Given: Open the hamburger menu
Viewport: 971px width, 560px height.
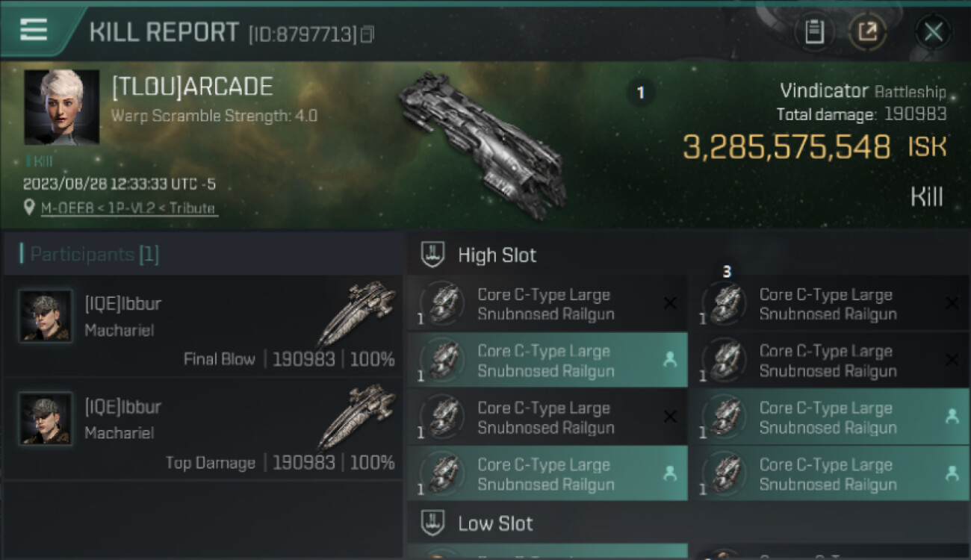Looking at the screenshot, I should pos(34,30).
